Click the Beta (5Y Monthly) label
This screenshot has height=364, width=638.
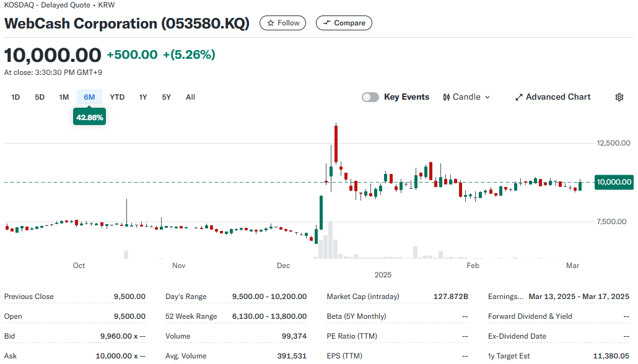[356, 316]
